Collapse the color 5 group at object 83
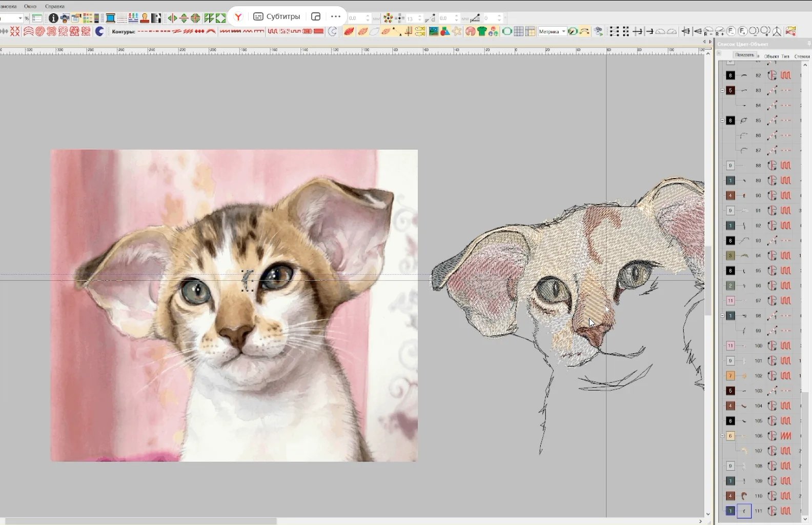This screenshot has height=525, width=812. point(723,90)
